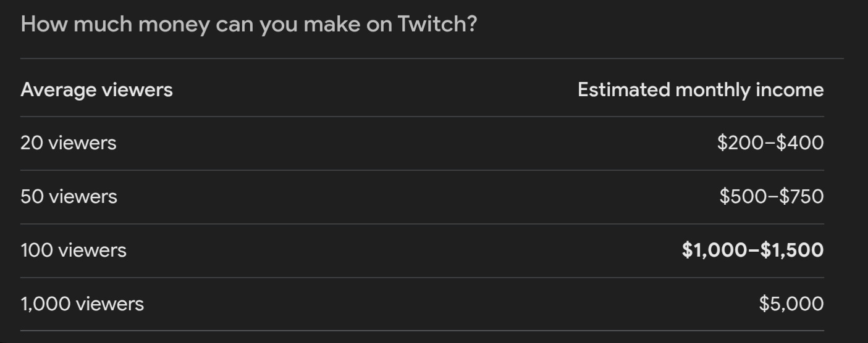868x343 pixels.
Task: Click the $500–$750 income value
Action: click(x=771, y=197)
